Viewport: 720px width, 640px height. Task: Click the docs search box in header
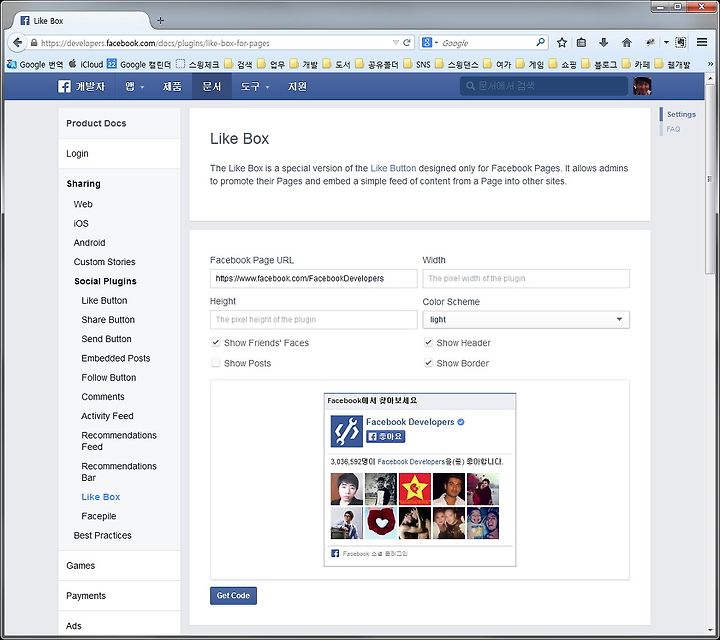(544, 86)
